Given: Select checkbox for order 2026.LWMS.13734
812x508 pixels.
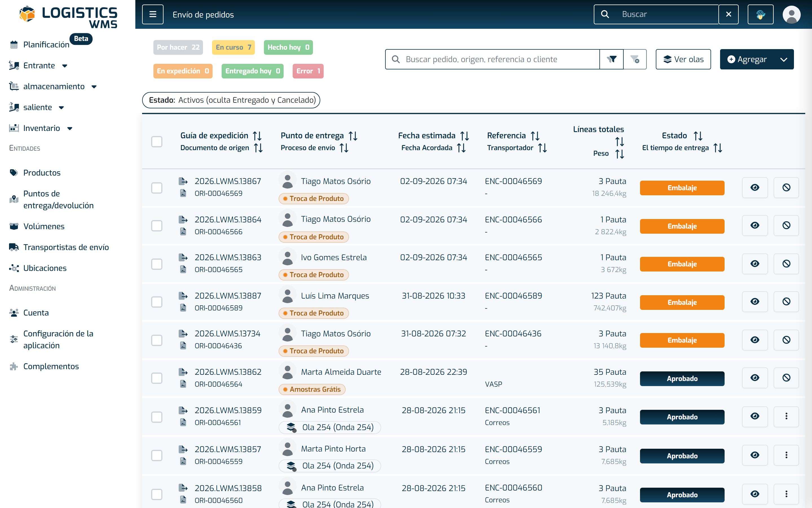Looking at the screenshot, I should point(157,340).
